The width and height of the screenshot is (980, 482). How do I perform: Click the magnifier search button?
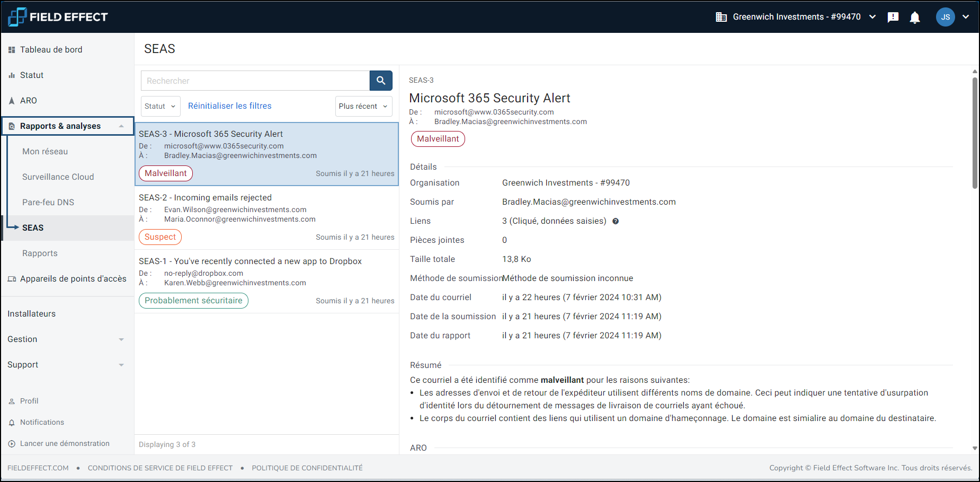pyautogui.click(x=381, y=81)
